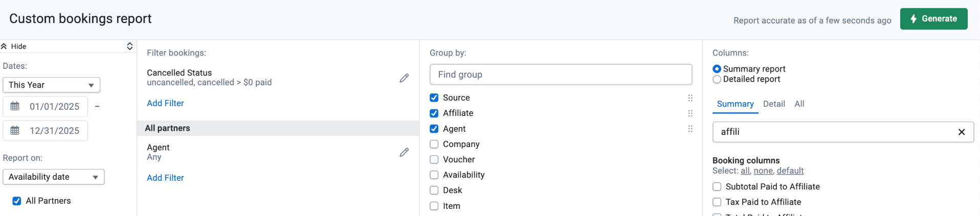Click the drag handle beside Source group
The height and width of the screenshot is (216, 980).
coord(690,98)
